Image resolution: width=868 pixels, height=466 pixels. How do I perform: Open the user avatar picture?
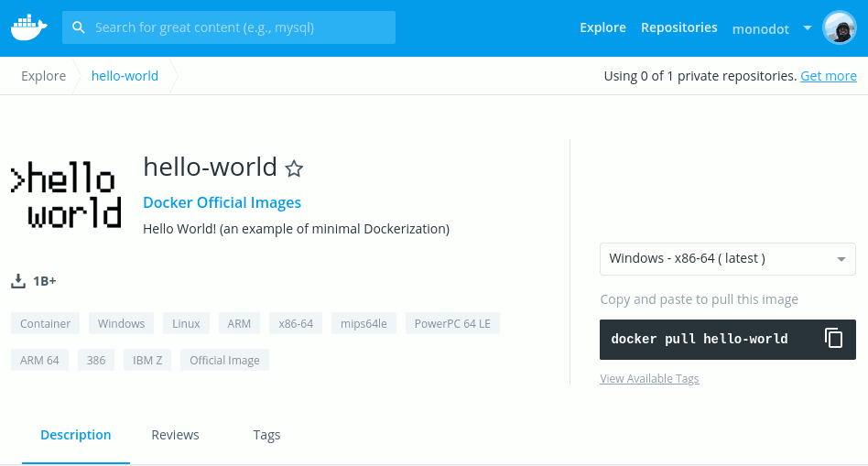tap(840, 27)
